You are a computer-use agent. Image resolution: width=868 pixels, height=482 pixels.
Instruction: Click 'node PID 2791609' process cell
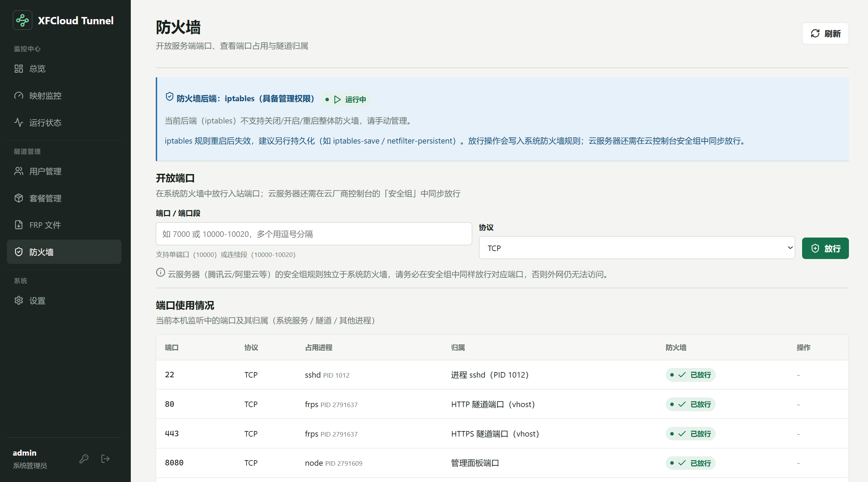334,463
